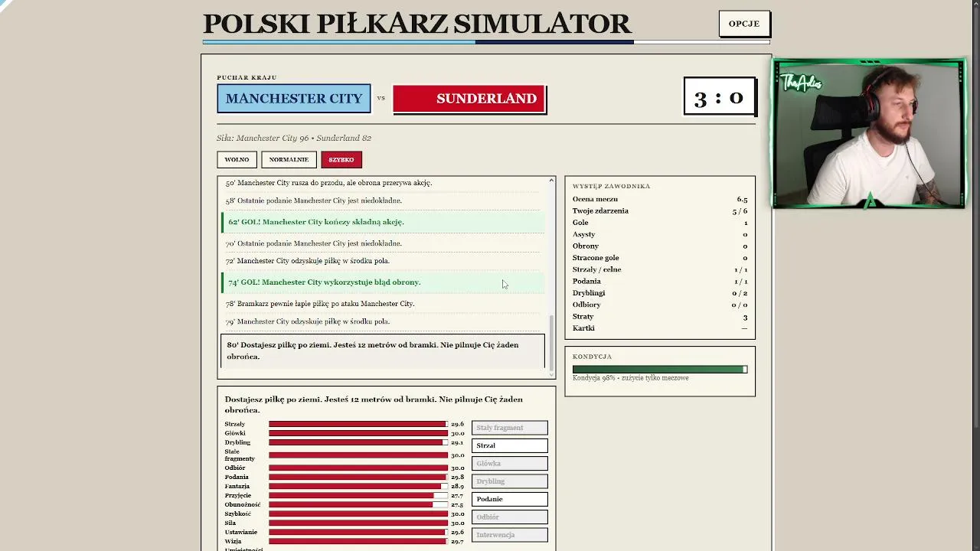The width and height of the screenshot is (980, 551).
Task: Click the greyed-out Odbiór action button
Action: pos(510,517)
